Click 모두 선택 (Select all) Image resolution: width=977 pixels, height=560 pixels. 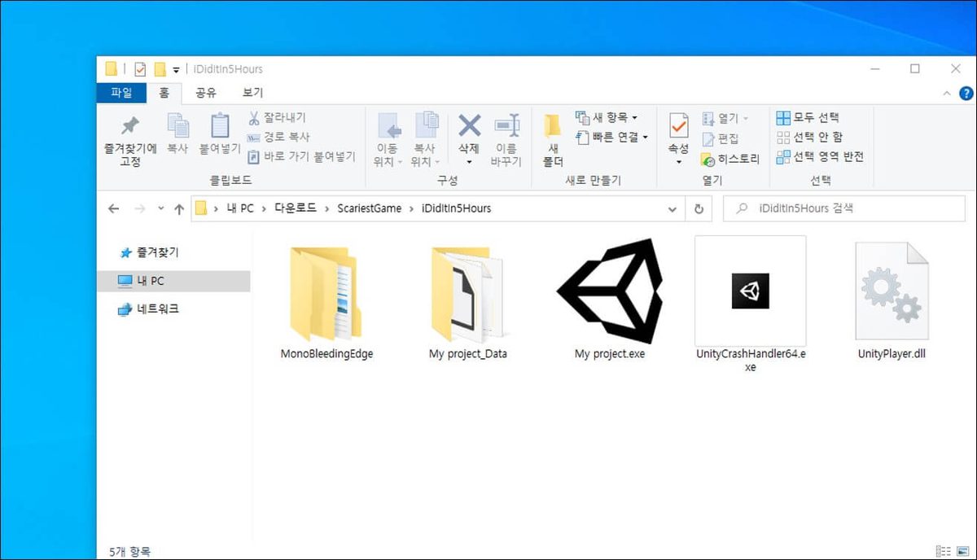click(808, 118)
